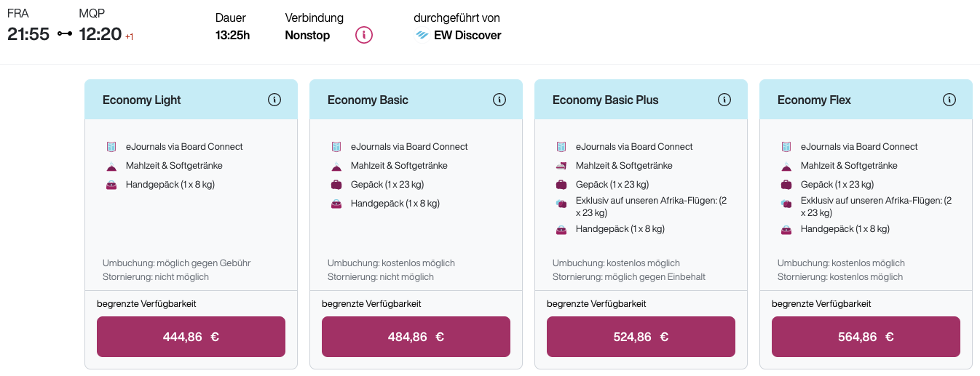
Task: Click the EW Discover operator name
Action: [x=467, y=35]
